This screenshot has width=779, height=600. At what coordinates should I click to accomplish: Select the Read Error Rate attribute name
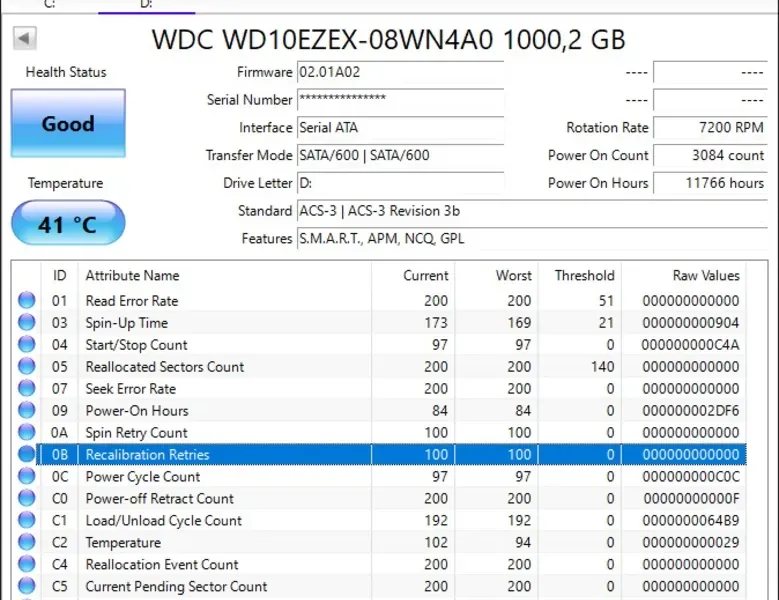tap(132, 301)
